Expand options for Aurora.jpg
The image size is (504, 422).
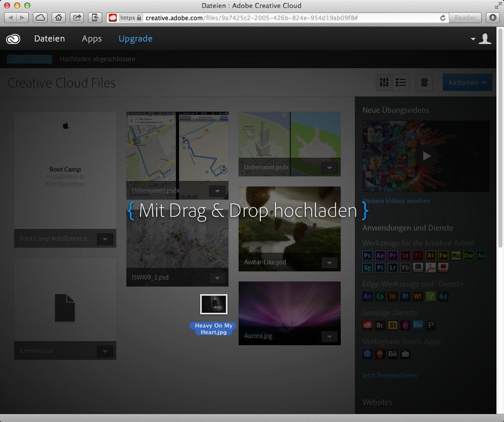tap(330, 337)
